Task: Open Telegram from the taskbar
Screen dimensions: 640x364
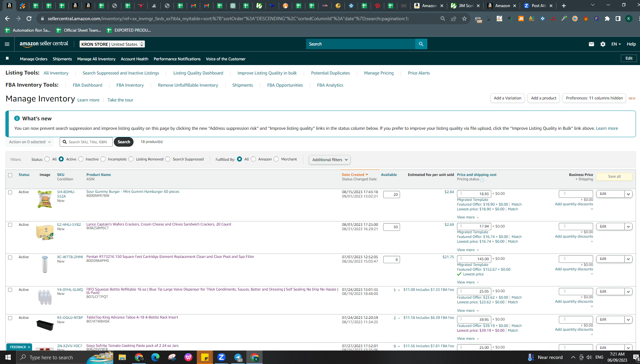Action: click(238, 357)
